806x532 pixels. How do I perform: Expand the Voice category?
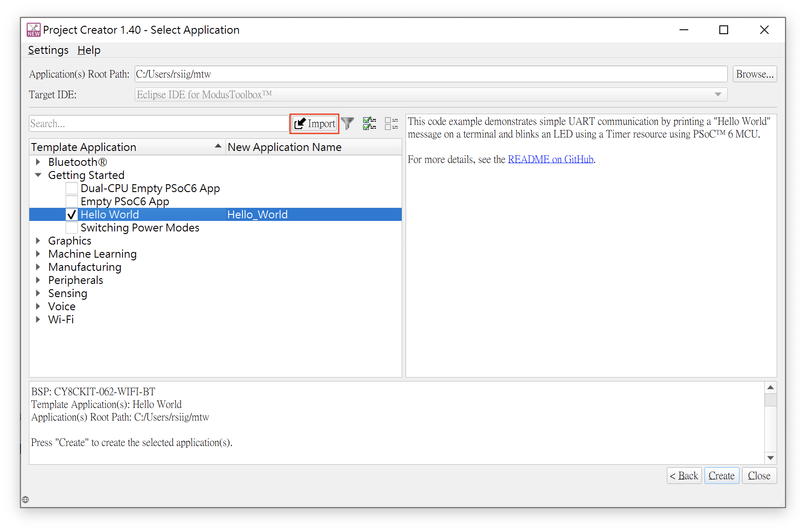pos(38,306)
